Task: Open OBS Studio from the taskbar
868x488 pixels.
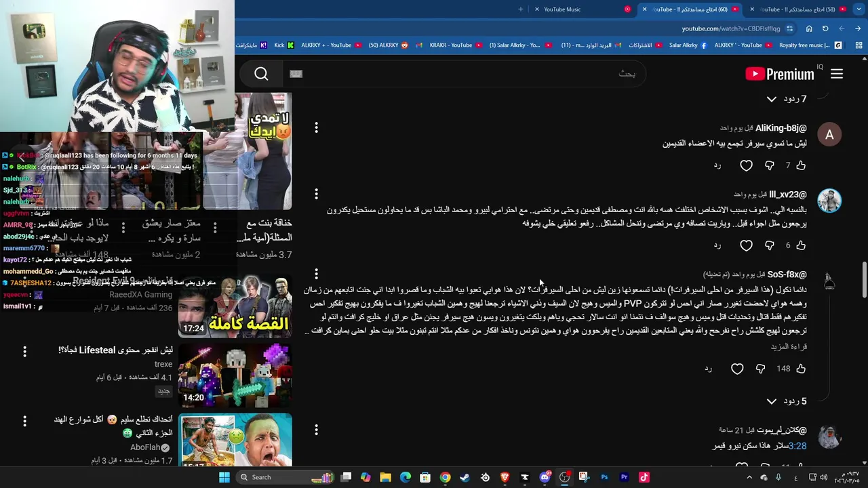Action: [x=564, y=477]
